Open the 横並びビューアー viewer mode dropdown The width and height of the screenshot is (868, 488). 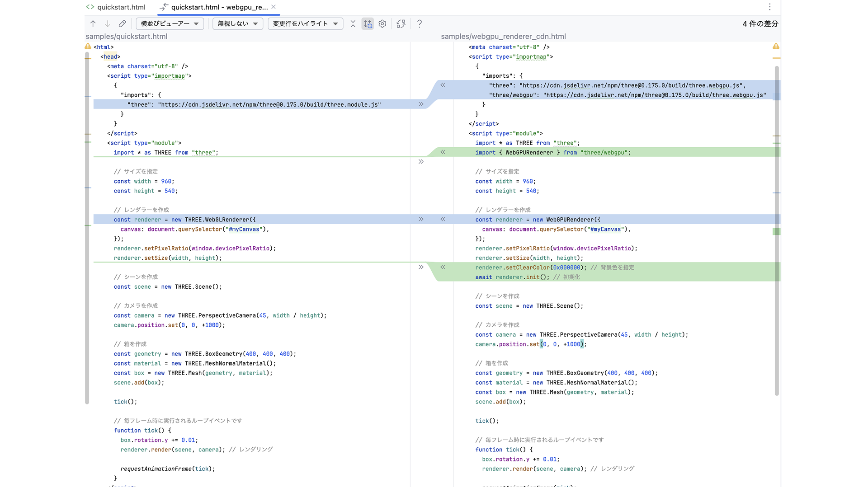[170, 24]
